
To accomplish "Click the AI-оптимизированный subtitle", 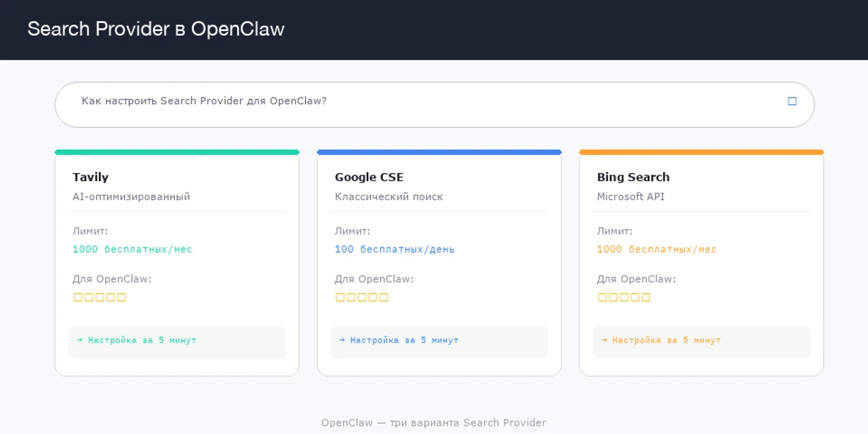I will click(x=132, y=197).
